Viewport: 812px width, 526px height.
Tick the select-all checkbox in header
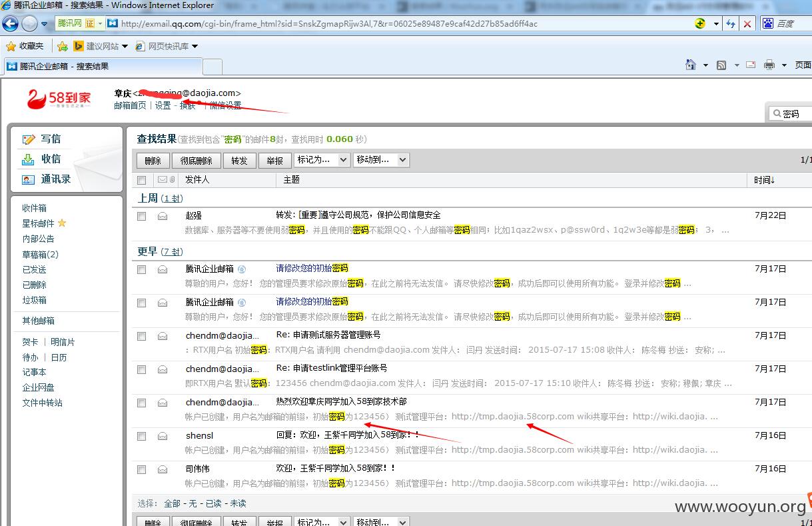pyautogui.click(x=141, y=180)
